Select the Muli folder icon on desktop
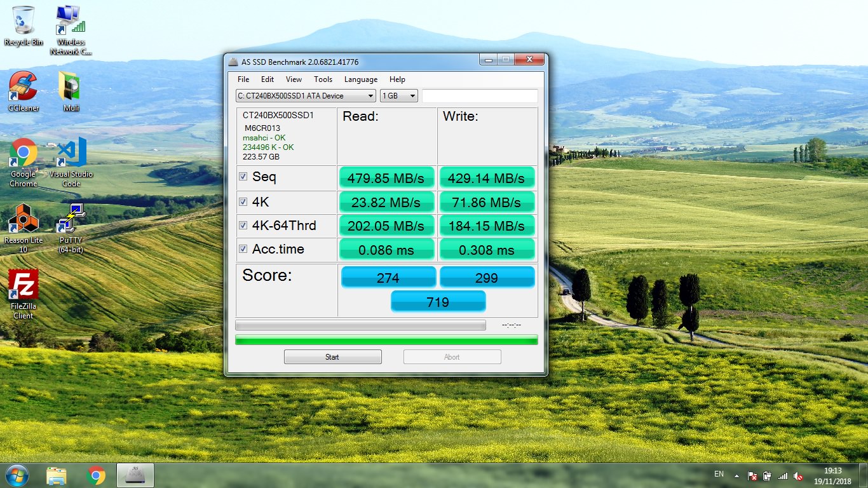Image resolution: width=868 pixels, height=488 pixels. coord(71,91)
